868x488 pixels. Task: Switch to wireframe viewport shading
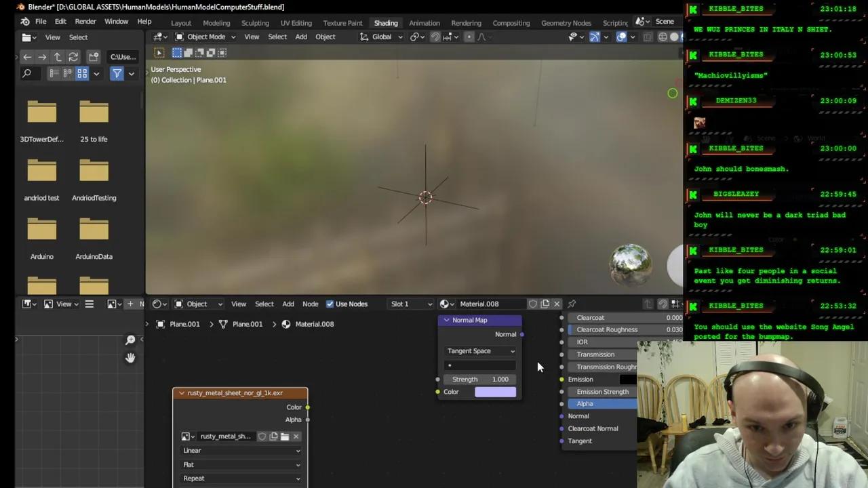click(x=663, y=37)
